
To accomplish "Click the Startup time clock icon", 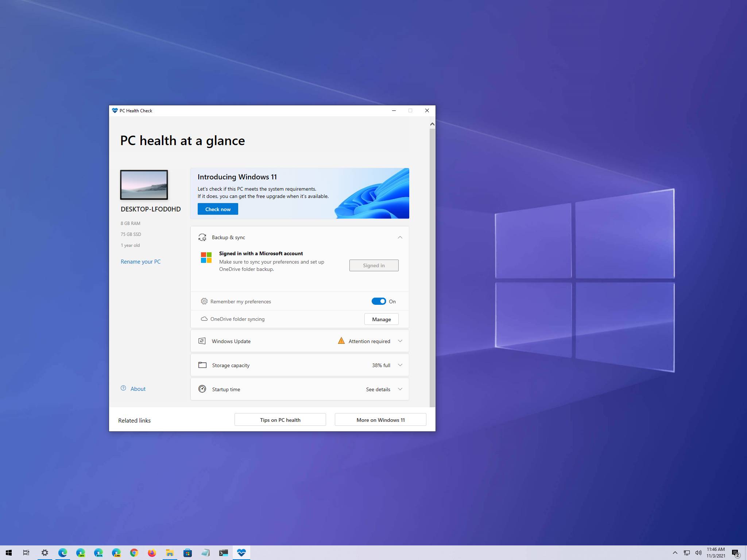I will pos(202,389).
